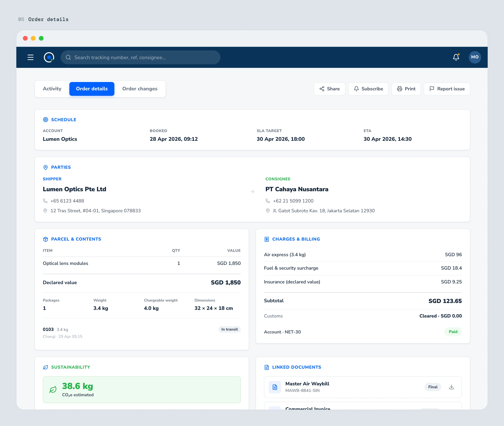The image size is (504, 426).
Task: Subscribe to order updates
Action: (x=368, y=89)
